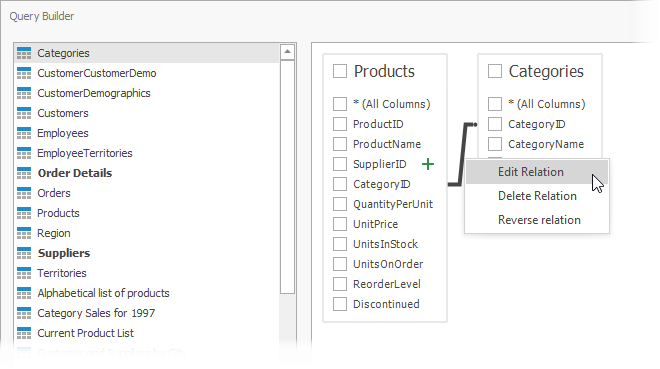660x369 pixels.
Task: Select CustomerCustomerDemo in the table list
Action: [x=147, y=73]
